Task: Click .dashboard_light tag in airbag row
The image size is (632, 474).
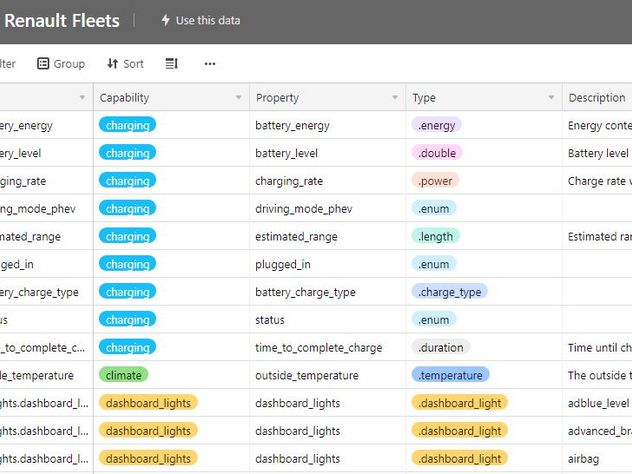Action: (x=459, y=459)
